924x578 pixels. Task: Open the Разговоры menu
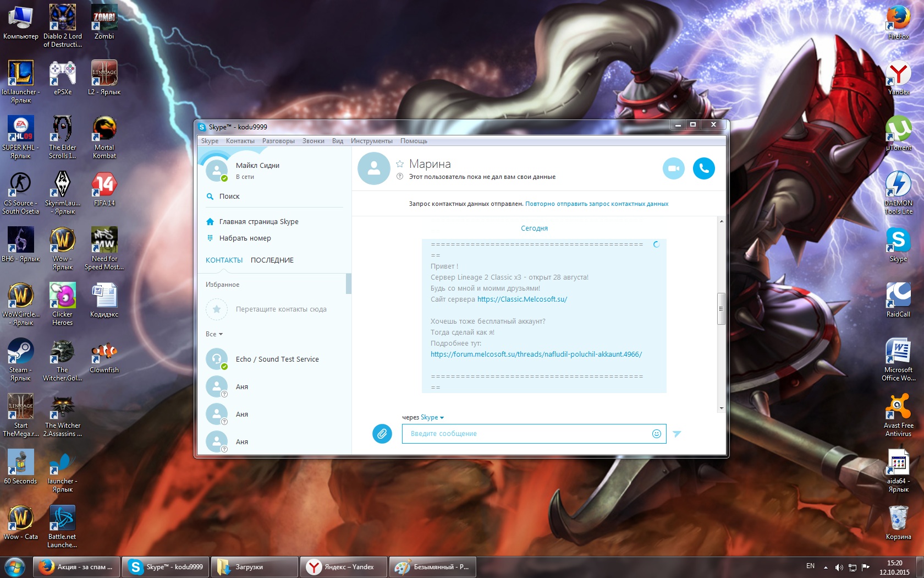[x=278, y=141]
